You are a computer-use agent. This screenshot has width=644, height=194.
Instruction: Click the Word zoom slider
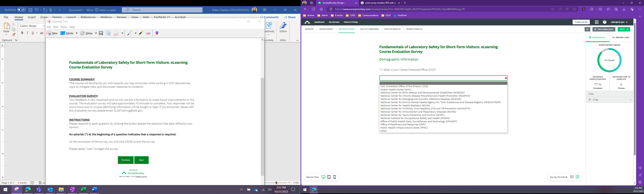point(276,183)
